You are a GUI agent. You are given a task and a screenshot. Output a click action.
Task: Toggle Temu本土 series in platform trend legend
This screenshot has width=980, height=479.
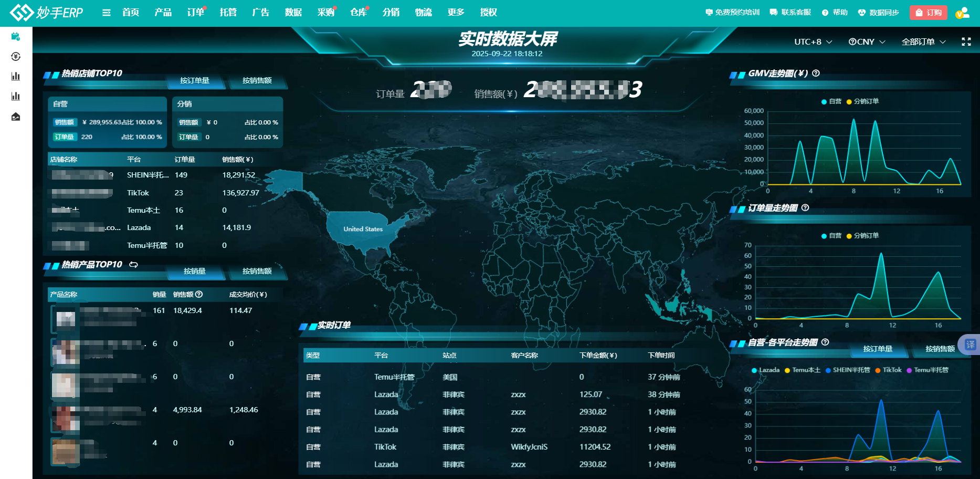coord(802,370)
